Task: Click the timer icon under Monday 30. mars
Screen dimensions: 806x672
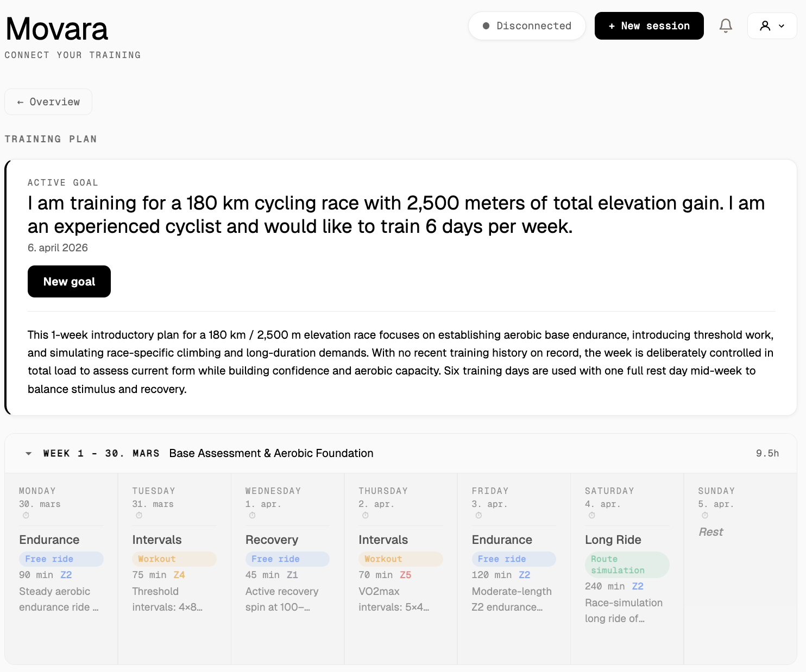Action: click(x=26, y=515)
